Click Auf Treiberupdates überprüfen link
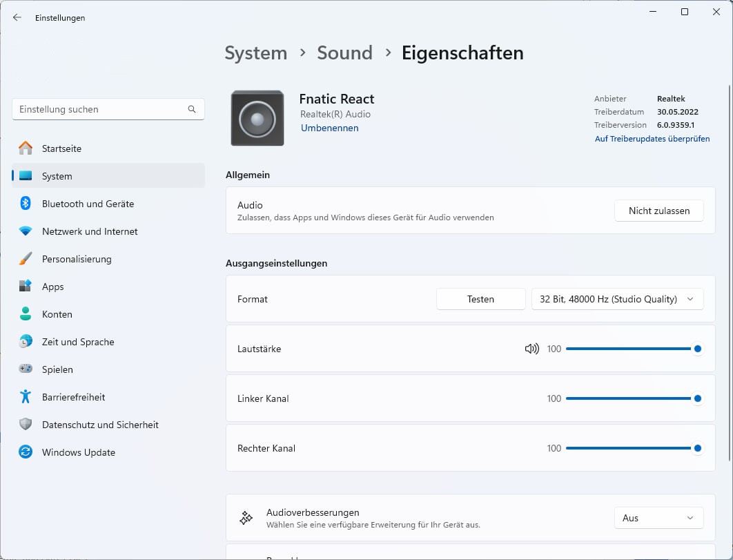The height and width of the screenshot is (560, 733). pos(652,139)
